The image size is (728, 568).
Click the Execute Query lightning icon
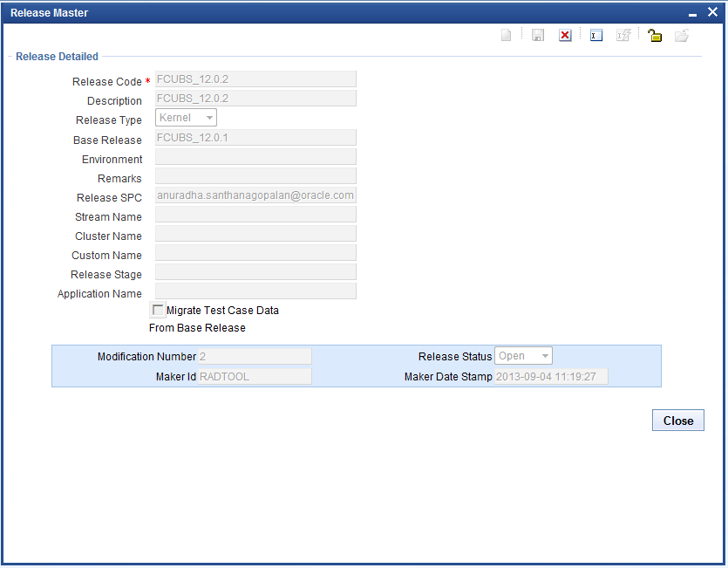coord(623,35)
